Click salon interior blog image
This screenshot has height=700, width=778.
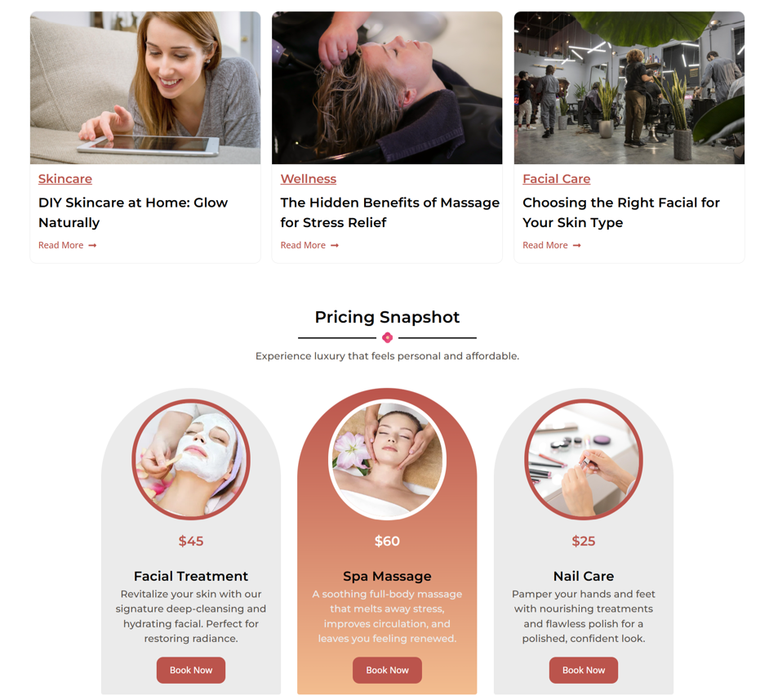(629, 88)
